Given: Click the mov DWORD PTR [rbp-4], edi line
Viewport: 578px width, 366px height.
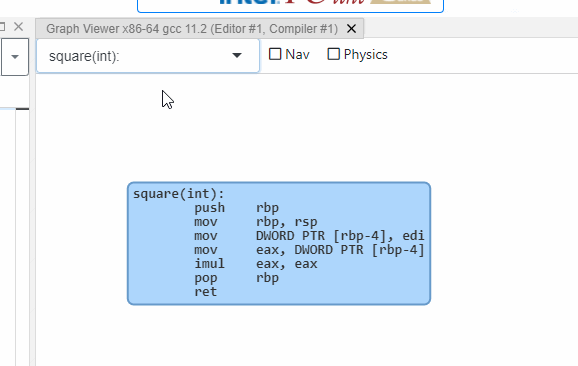Looking at the screenshot, I should click(x=309, y=236).
